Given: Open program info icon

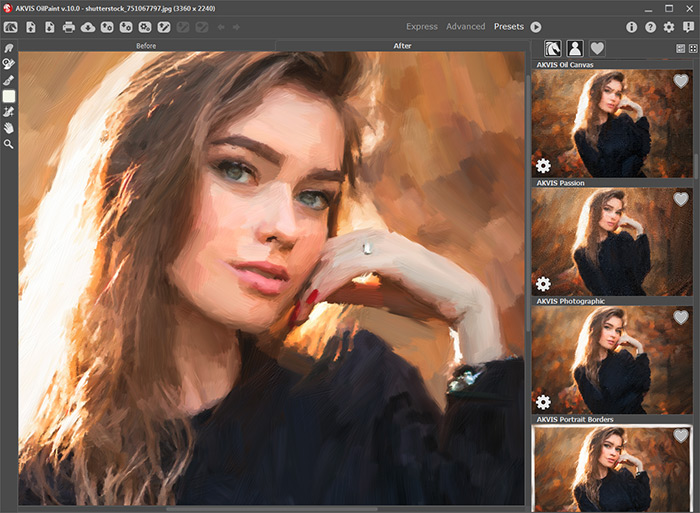Looking at the screenshot, I should (631, 27).
